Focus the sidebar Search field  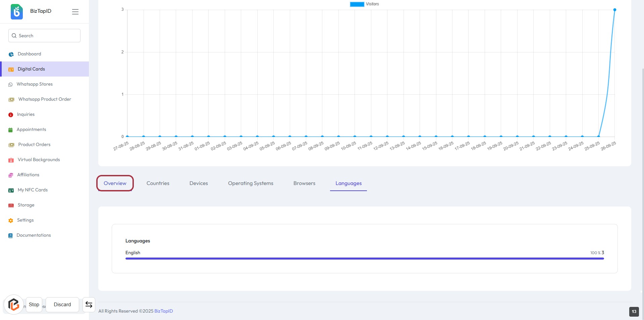click(x=45, y=36)
